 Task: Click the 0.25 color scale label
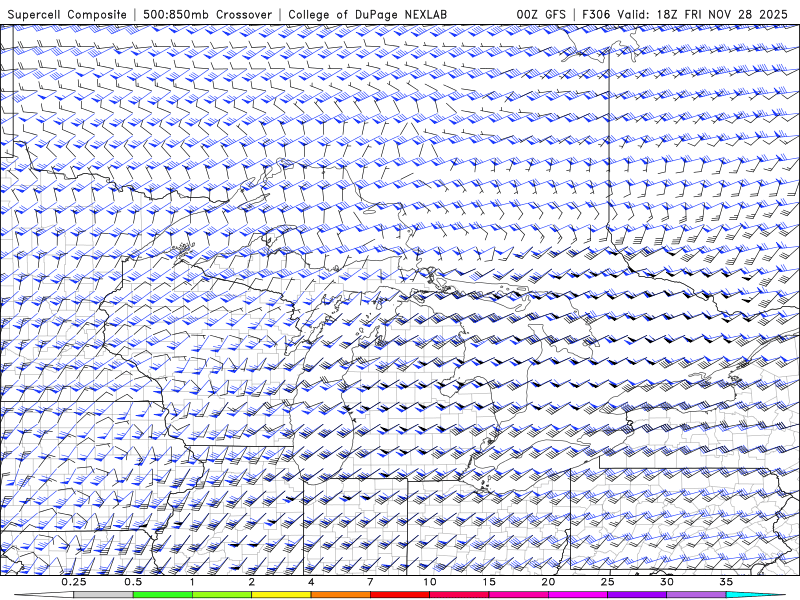74,582
